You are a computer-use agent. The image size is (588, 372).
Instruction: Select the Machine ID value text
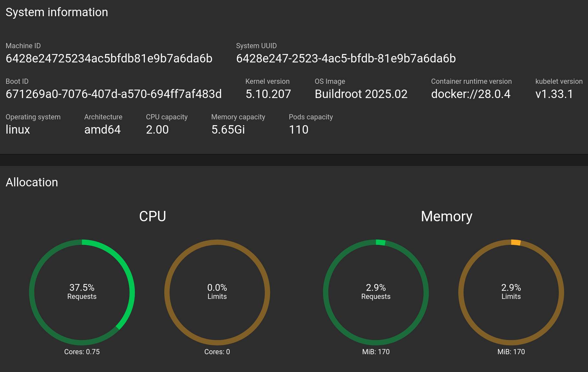(x=109, y=59)
